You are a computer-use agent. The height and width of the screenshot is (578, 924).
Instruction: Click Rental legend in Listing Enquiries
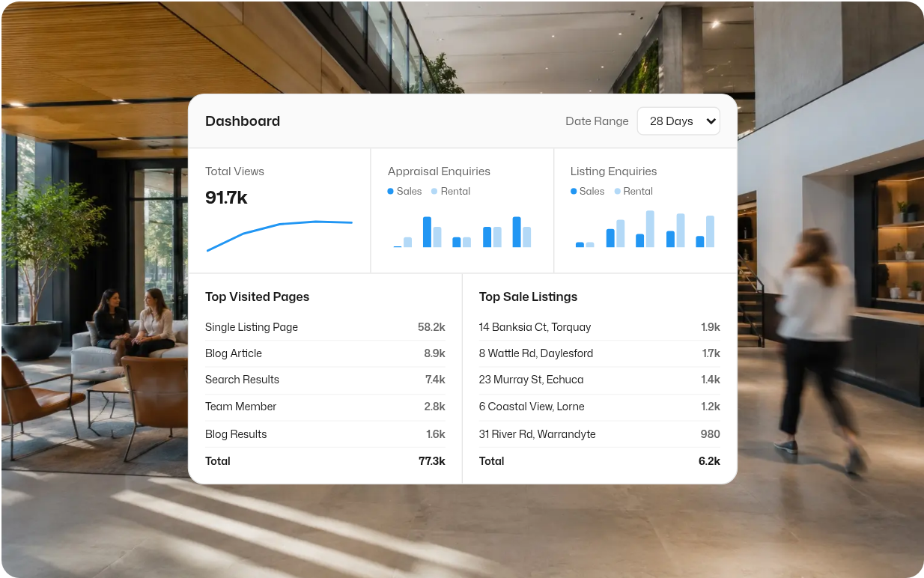click(633, 192)
